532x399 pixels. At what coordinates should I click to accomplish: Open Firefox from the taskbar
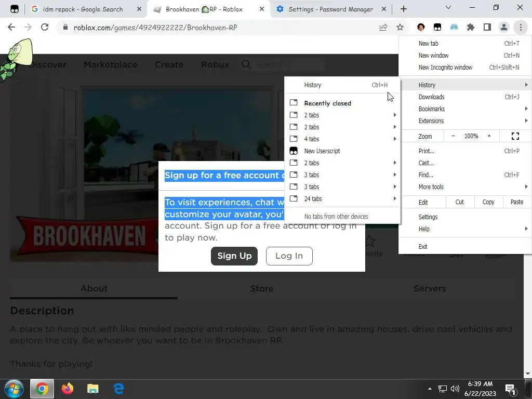tap(67, 389)
